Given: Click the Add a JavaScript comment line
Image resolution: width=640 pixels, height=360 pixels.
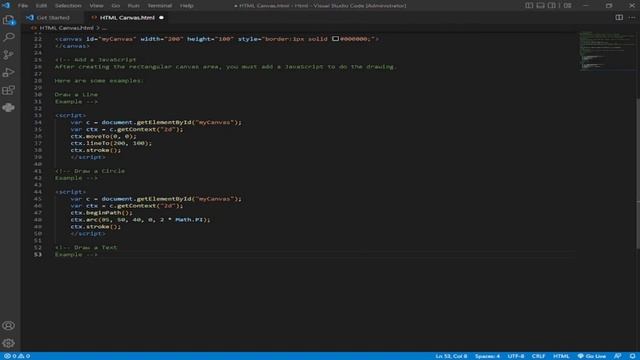Looking at the screenshot, I should point(96,60).
